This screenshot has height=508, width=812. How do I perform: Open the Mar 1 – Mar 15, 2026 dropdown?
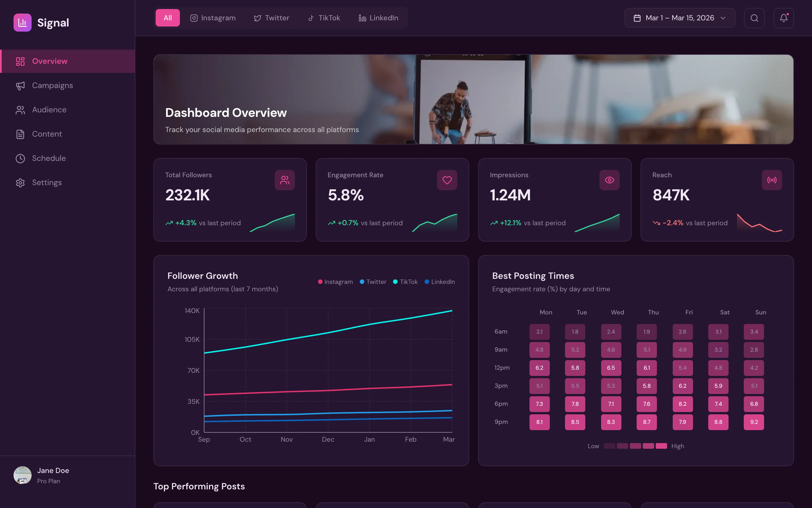coord(680,18)
